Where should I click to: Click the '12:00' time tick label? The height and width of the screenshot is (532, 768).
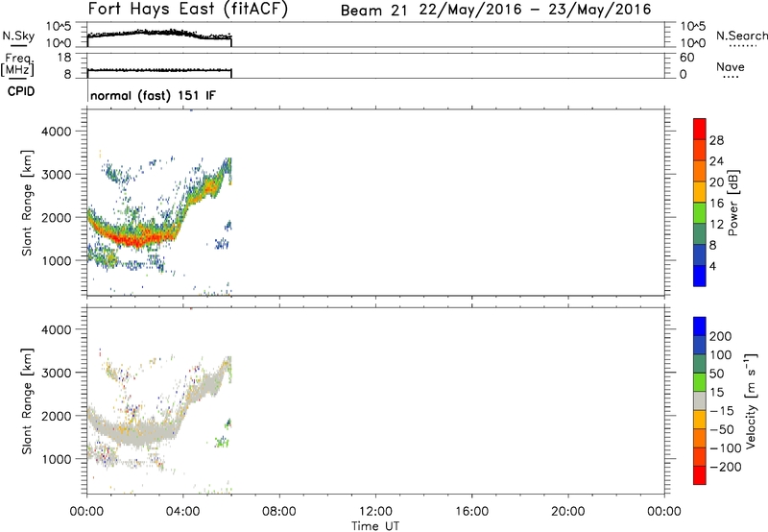[x=375, y=512]
